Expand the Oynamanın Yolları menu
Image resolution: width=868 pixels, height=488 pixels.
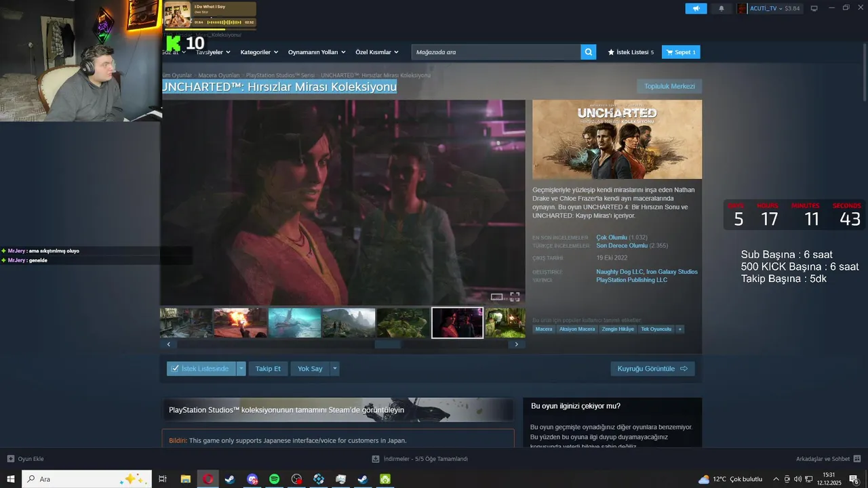317,52
